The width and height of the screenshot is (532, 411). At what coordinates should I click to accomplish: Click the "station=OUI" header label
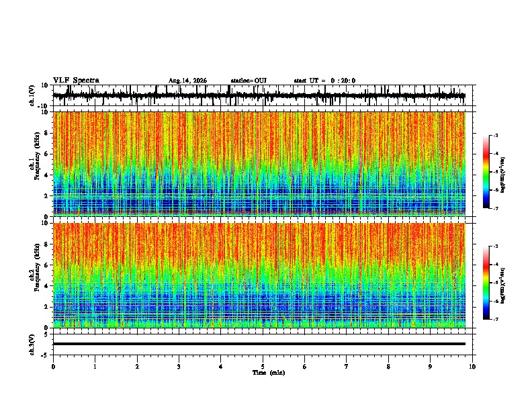[x=249, y=81]
